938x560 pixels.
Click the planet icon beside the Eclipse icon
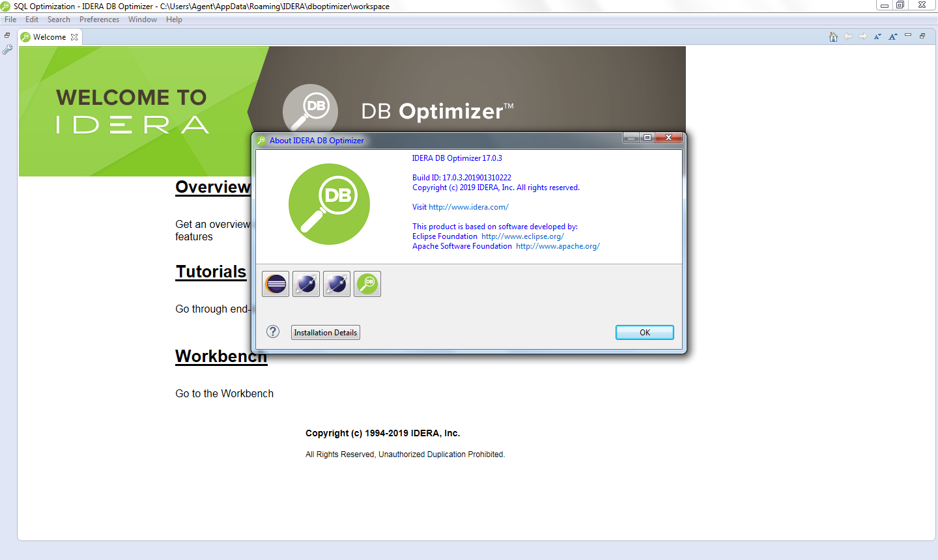(306, 284)
